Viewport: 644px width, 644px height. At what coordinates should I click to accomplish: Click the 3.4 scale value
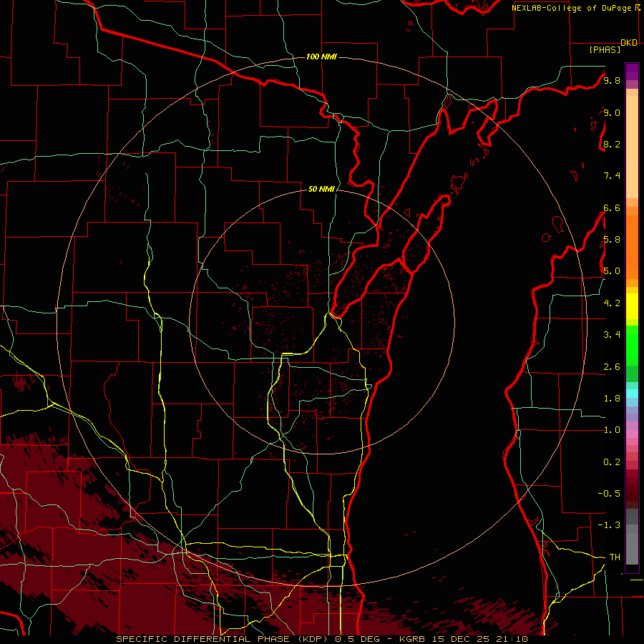(612, 335)
